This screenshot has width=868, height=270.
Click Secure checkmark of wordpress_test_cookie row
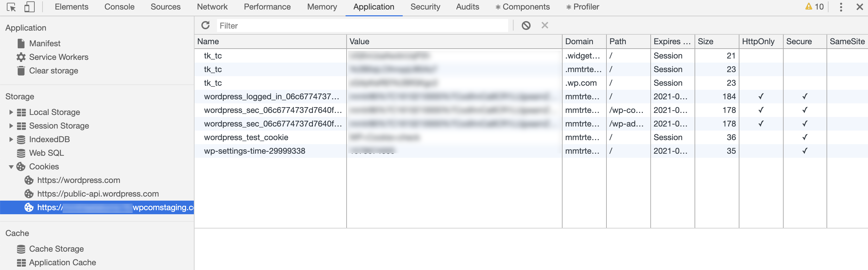(x=805, y=137)
